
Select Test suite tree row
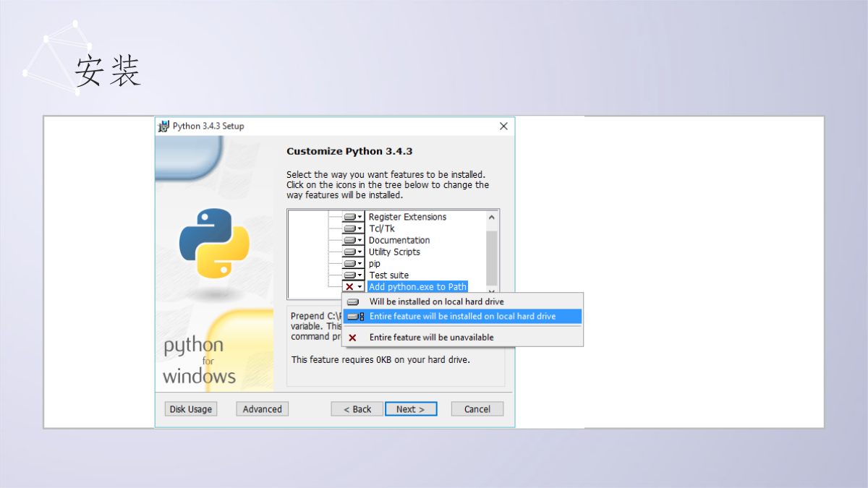click(388, 275)
